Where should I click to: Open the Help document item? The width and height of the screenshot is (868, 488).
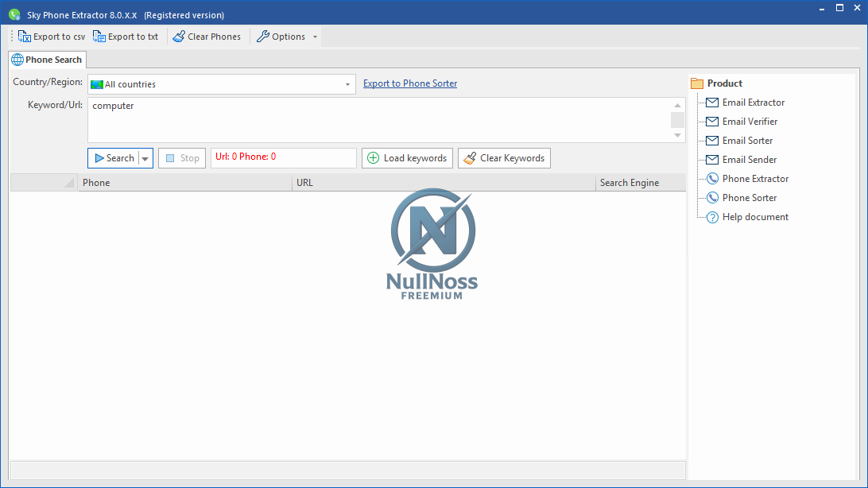point(754,217)
